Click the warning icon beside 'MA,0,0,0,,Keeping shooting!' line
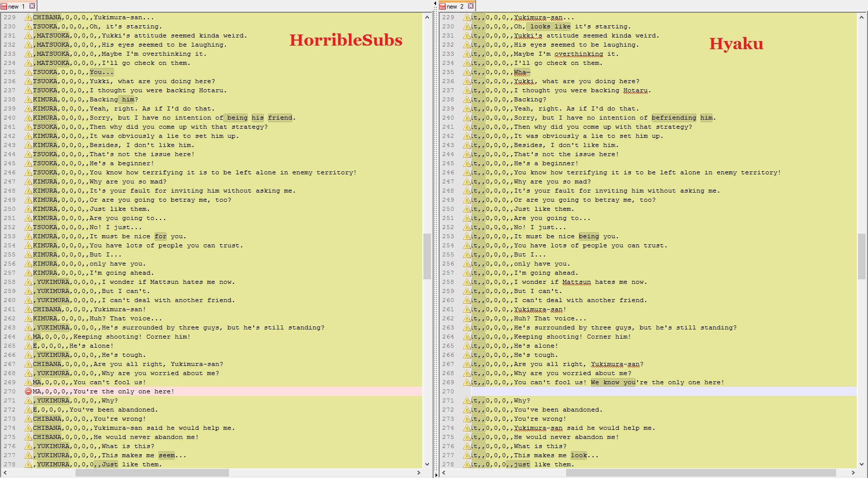This screenshot has height=478, width=868. click(28, 337)
